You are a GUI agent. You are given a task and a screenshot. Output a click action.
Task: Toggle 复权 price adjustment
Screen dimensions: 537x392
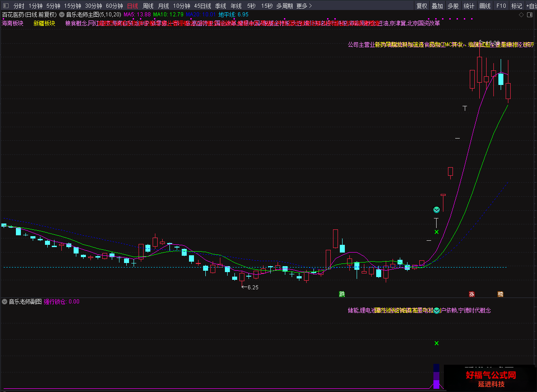click(x=422, y=6)
